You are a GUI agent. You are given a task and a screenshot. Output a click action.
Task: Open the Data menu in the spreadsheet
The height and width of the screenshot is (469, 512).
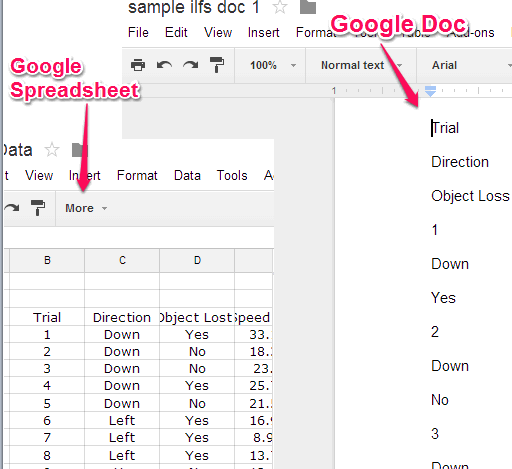(x=187, y=175)
